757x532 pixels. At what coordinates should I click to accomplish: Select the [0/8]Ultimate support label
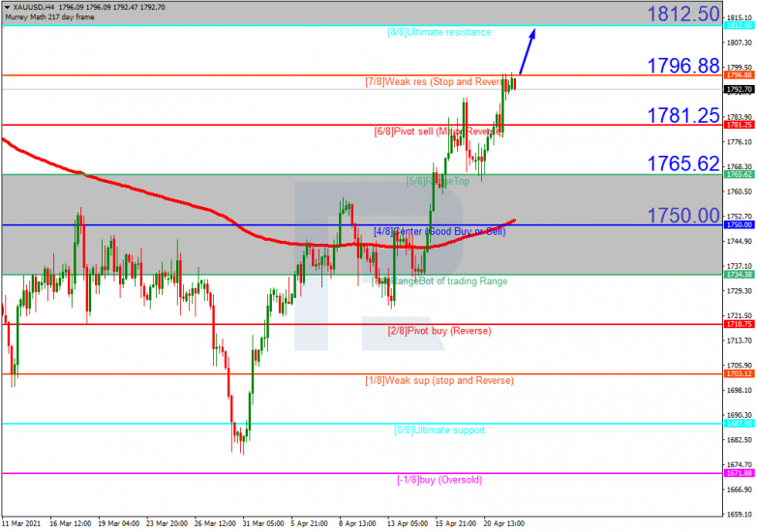[439, 430]
